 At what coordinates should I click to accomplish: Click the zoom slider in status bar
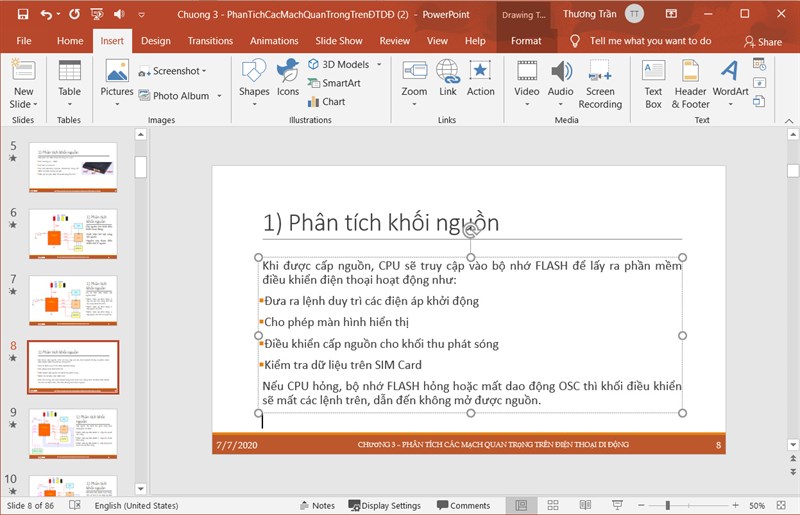[x=668, y=506]
